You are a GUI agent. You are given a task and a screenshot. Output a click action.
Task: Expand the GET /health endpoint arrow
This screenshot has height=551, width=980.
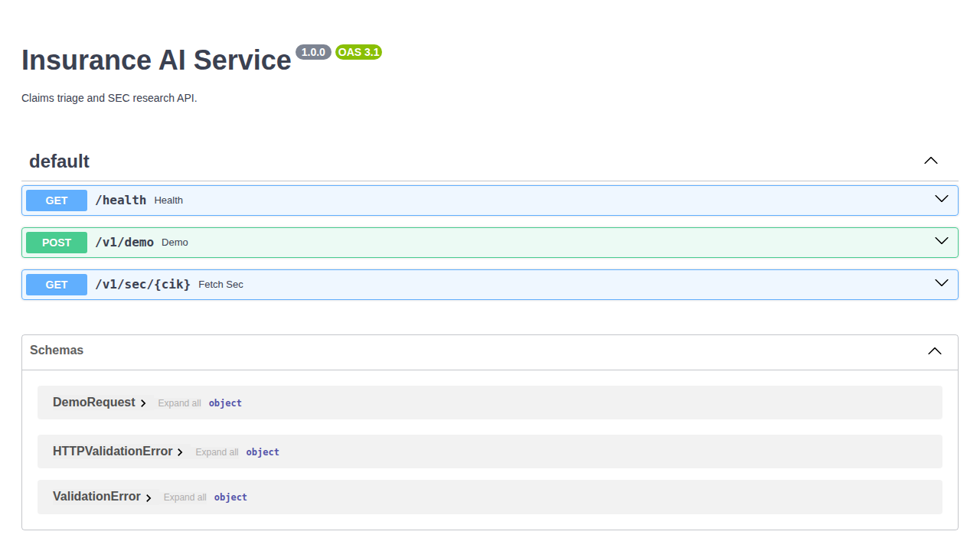click(x=942, y=199)
